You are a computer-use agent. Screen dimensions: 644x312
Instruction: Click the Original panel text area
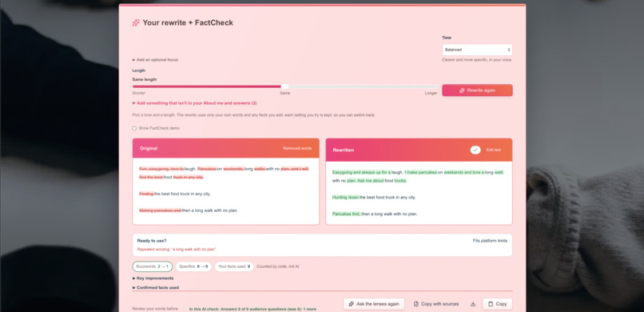[225, 191]
